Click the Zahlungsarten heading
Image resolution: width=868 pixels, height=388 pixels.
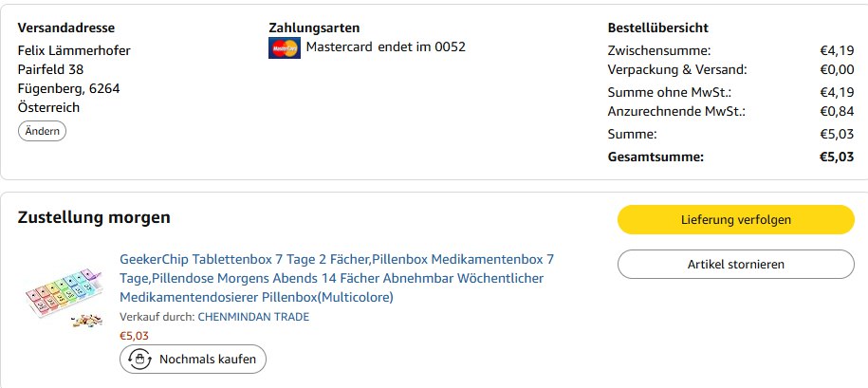point(314,28)
